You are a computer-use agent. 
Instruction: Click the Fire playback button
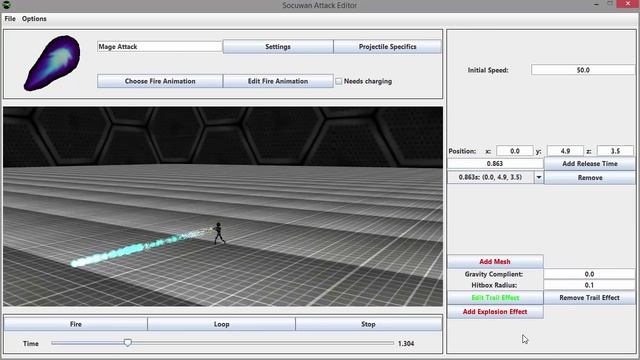pyautogui.click(x=76, y=324)
